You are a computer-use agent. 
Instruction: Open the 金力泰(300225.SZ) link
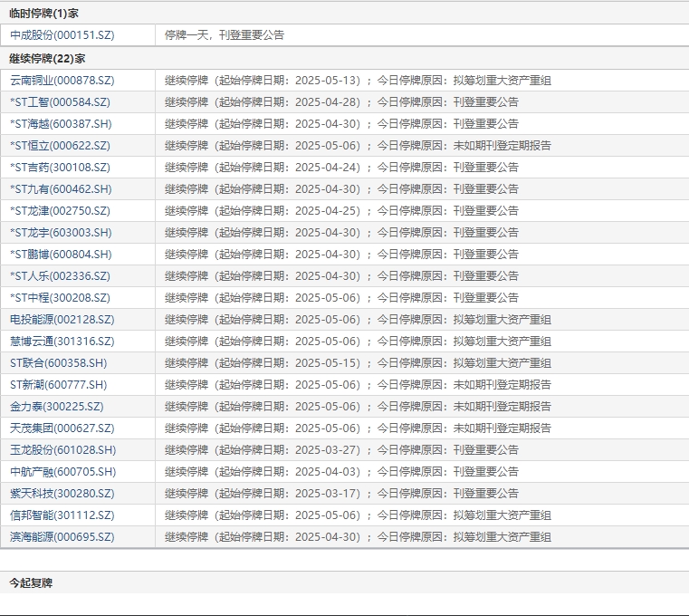point(57,407)
